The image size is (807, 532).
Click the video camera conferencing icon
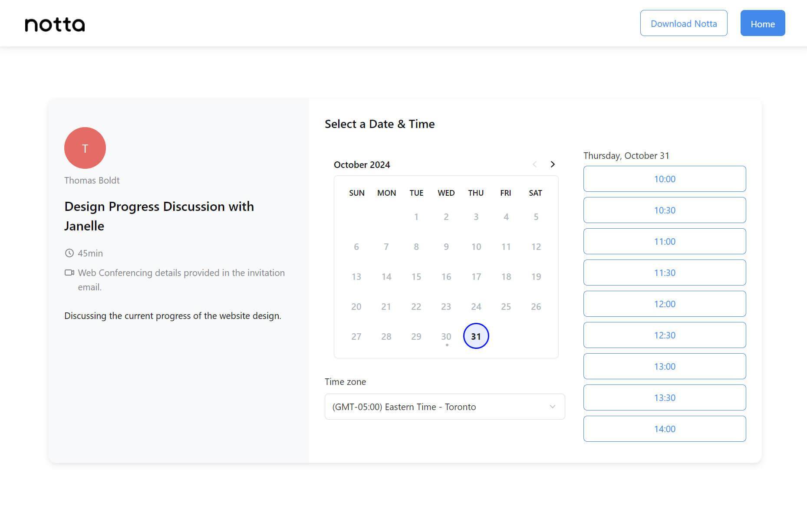click(69, 273)
